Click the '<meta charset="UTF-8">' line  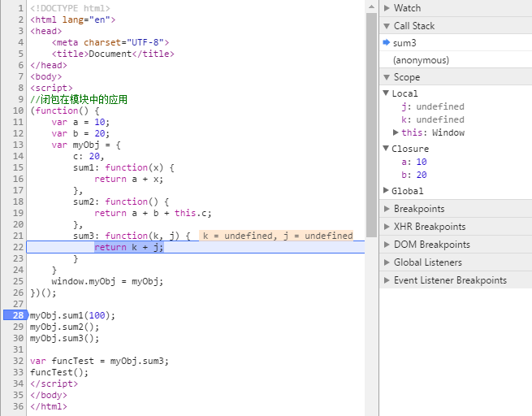[x=110, y=42]
